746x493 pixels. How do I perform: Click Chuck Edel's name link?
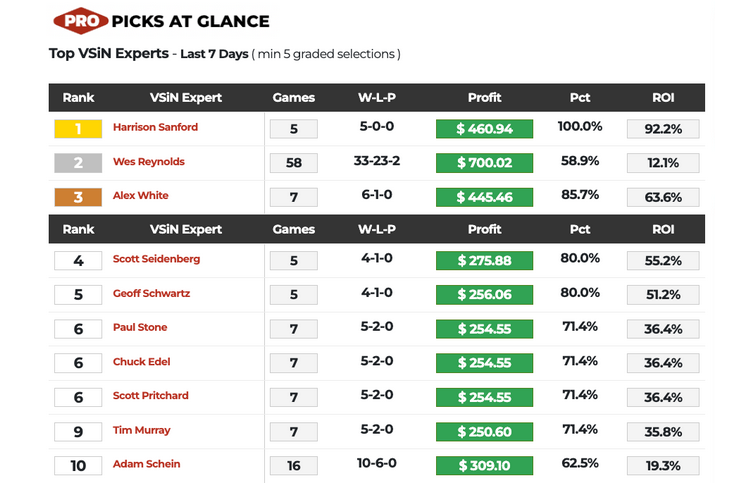coord(141,362)
